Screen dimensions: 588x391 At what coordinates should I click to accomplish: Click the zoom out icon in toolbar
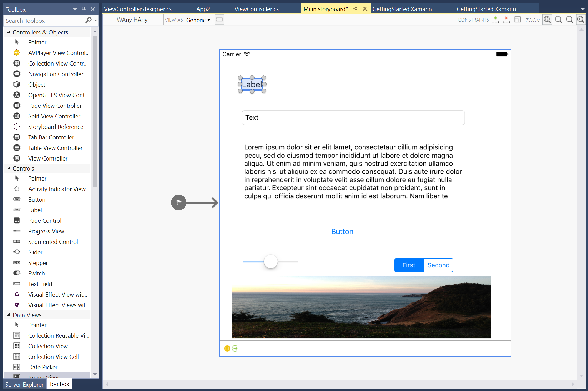558,20
